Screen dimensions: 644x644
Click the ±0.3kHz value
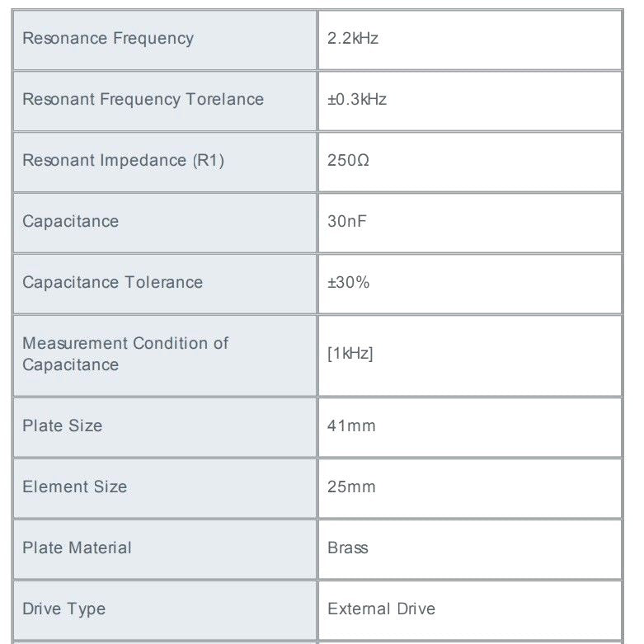(x=357, y=100)
